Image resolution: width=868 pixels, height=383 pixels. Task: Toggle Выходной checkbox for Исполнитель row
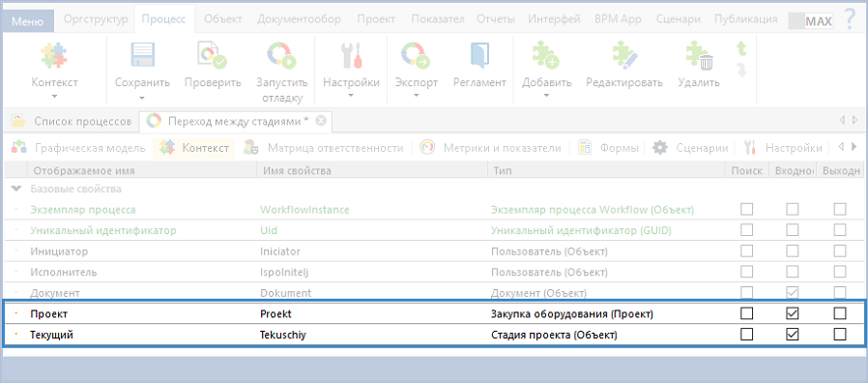[840, 272]
